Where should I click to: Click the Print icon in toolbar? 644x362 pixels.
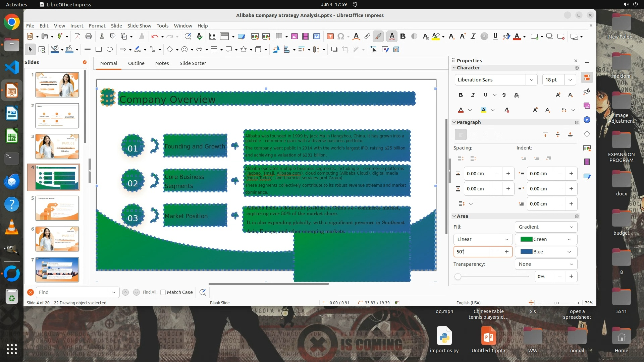[x=89, y=37]
